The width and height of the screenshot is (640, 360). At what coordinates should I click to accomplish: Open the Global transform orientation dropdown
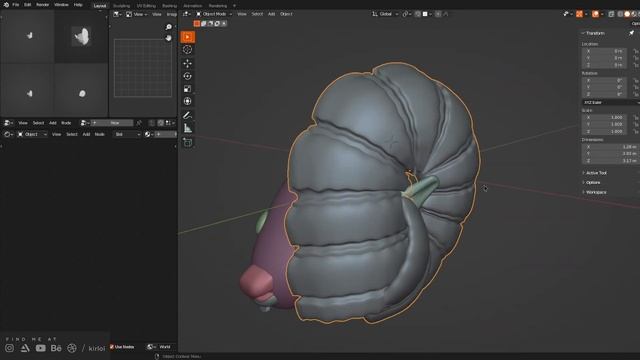[385, 14]
